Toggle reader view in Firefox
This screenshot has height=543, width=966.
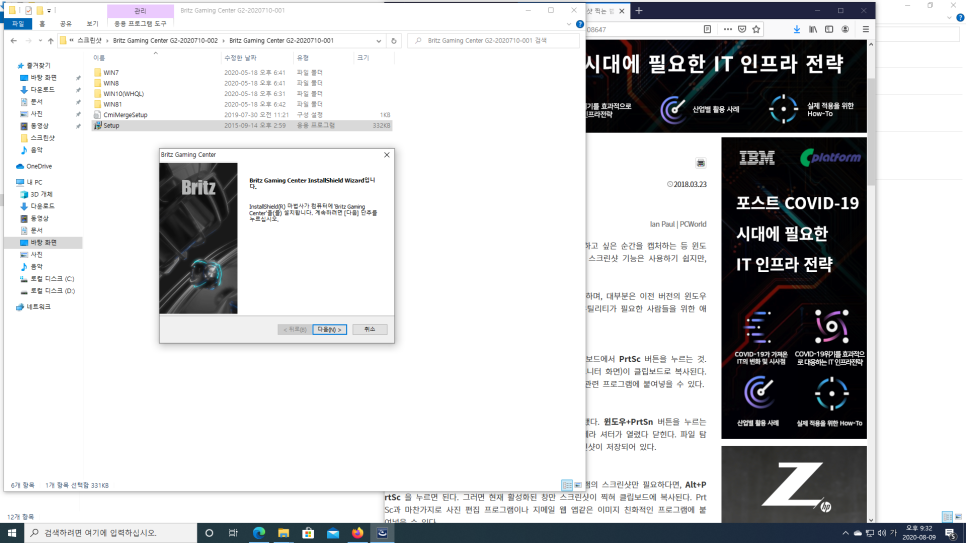click(707, 29)
